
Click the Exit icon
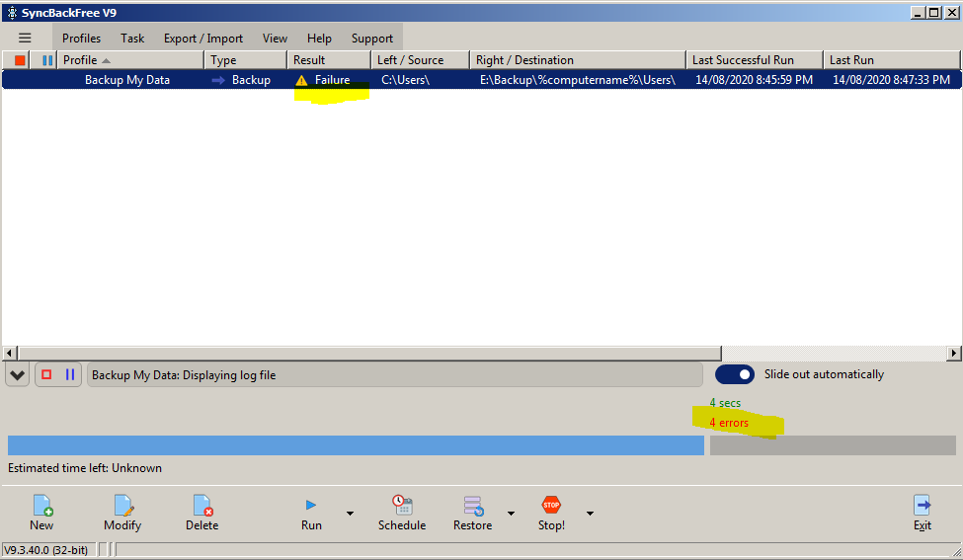coord(922,506)
